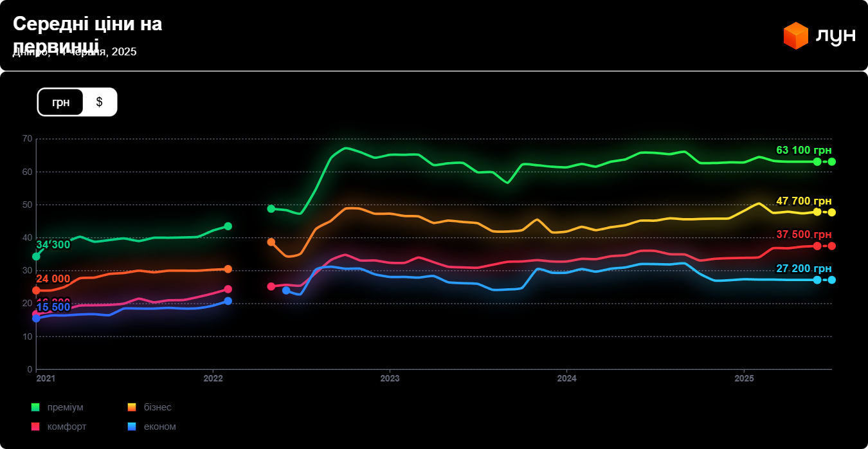Toggle the бізнес legend item
Image resolution: width=868 pixels, height=449 pixels.
pyautogui.click(x=158, y=407)
